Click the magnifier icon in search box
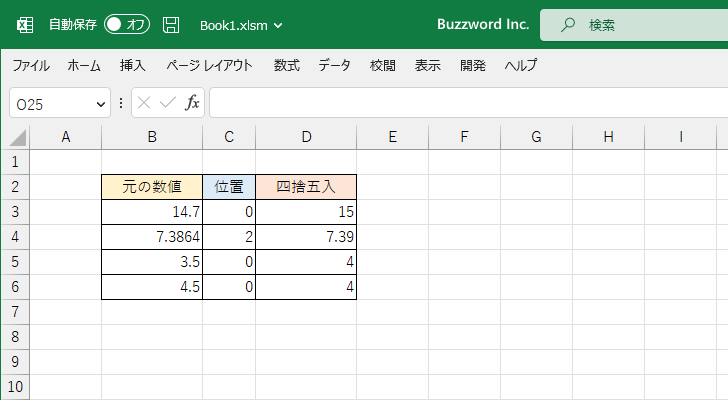 coord(567,25)
